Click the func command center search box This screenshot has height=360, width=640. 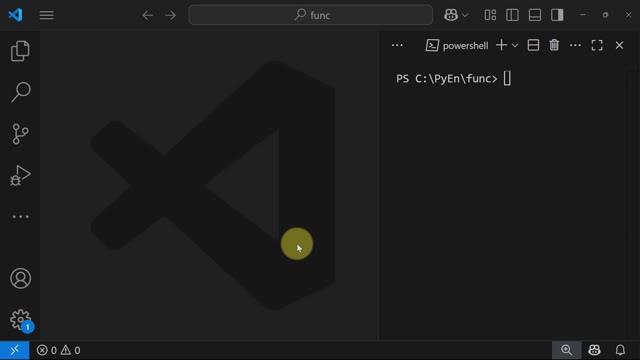(x=310, y=15)
